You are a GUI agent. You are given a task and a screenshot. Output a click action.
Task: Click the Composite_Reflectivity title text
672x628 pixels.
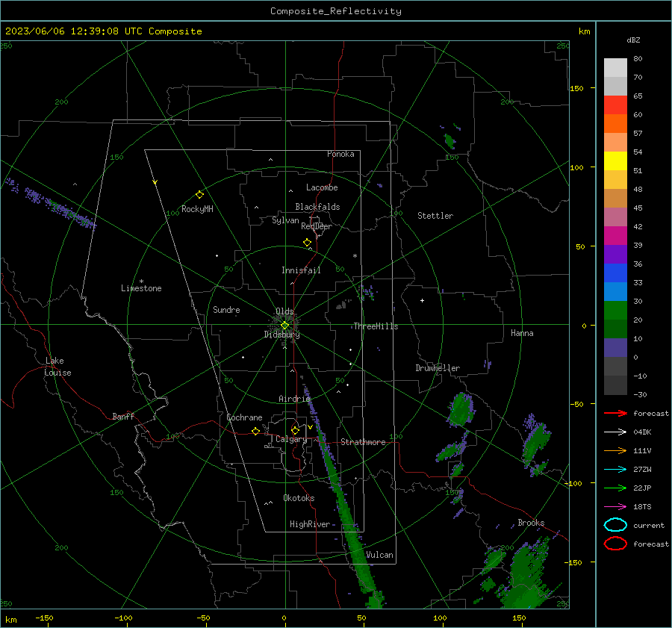[x=336, y=11]
